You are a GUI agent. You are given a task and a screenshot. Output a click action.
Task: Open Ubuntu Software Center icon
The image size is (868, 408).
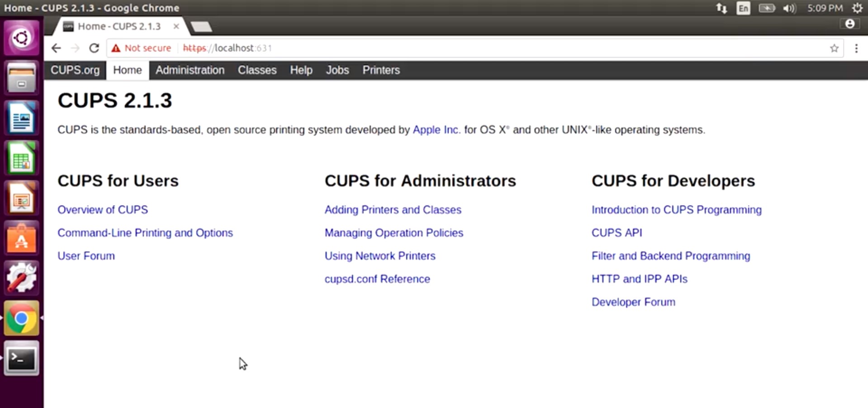(x=21, y=238)
